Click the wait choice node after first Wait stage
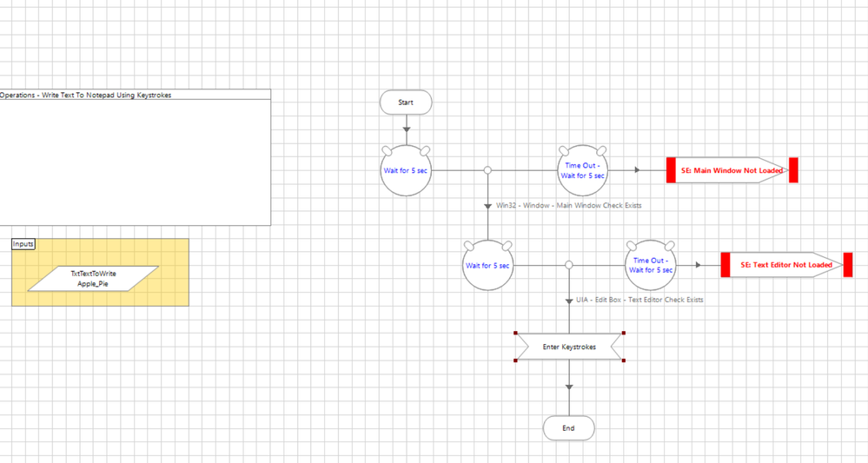Screen dimensions: 868x463 487,170
